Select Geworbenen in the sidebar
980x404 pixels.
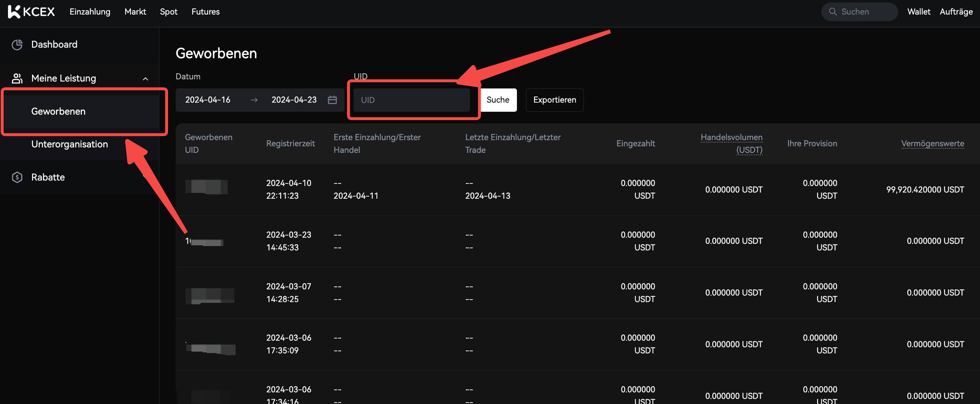[58, 111]
